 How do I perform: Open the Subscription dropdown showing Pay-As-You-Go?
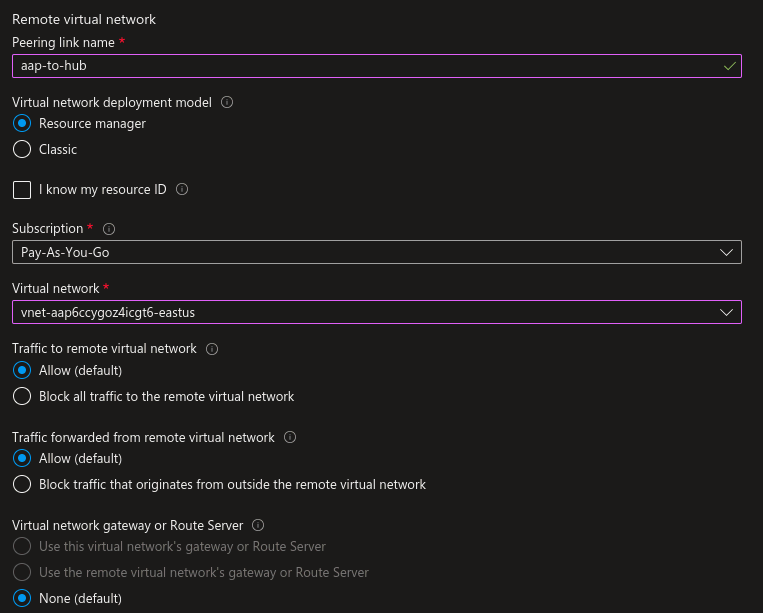[376, 253]
